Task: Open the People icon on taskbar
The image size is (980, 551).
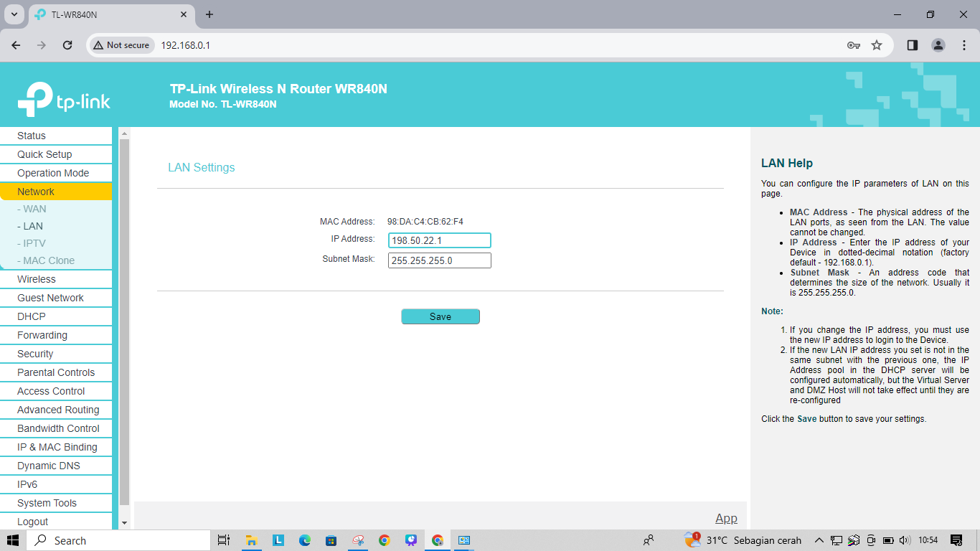Action: click(x=649, y=540)
